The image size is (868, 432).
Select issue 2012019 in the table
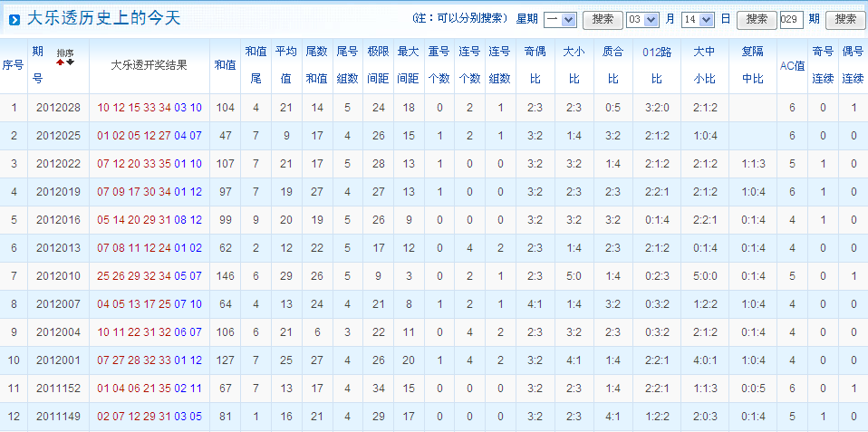[x=58, y=192]
